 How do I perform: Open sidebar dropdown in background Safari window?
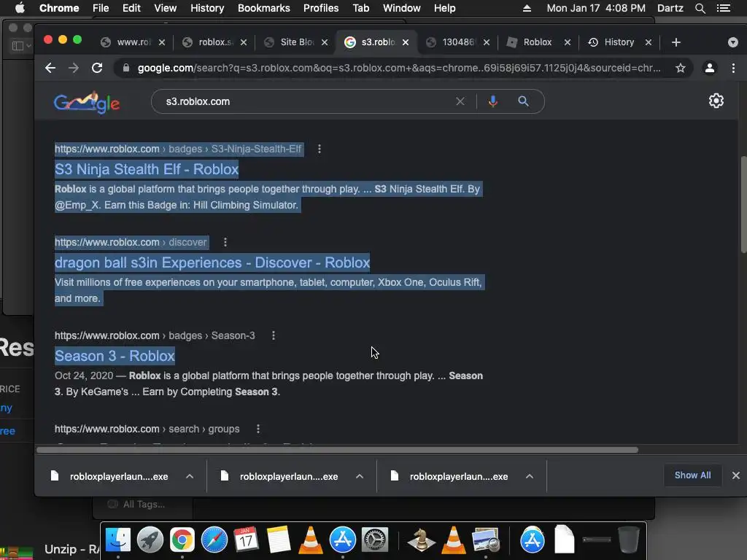point(22,46)
